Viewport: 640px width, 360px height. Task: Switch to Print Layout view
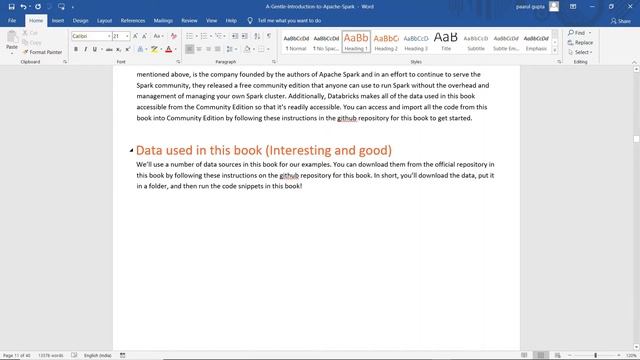[541, 356]
